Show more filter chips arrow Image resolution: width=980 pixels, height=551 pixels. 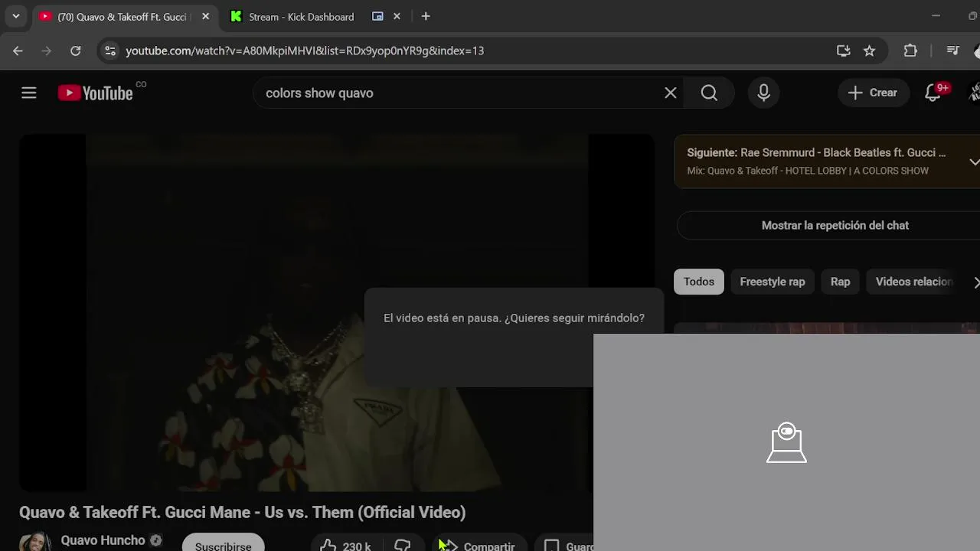(x=975, y=282)
